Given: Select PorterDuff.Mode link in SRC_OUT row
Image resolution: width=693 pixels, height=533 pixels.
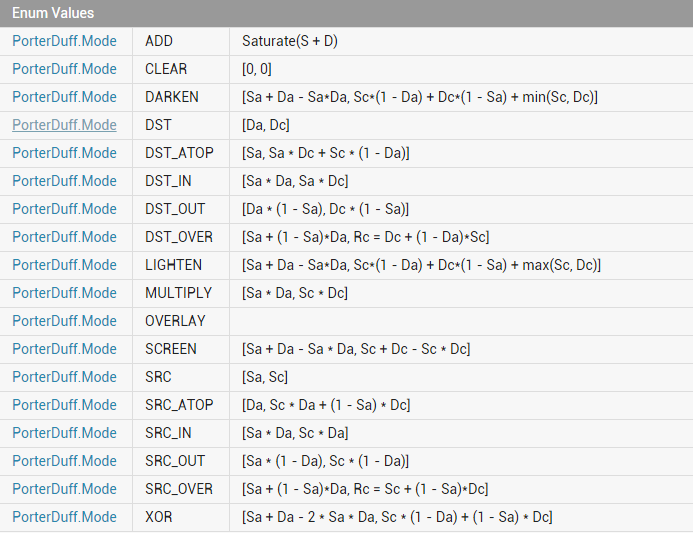Looking at the screenshot, I should (65, 461).
